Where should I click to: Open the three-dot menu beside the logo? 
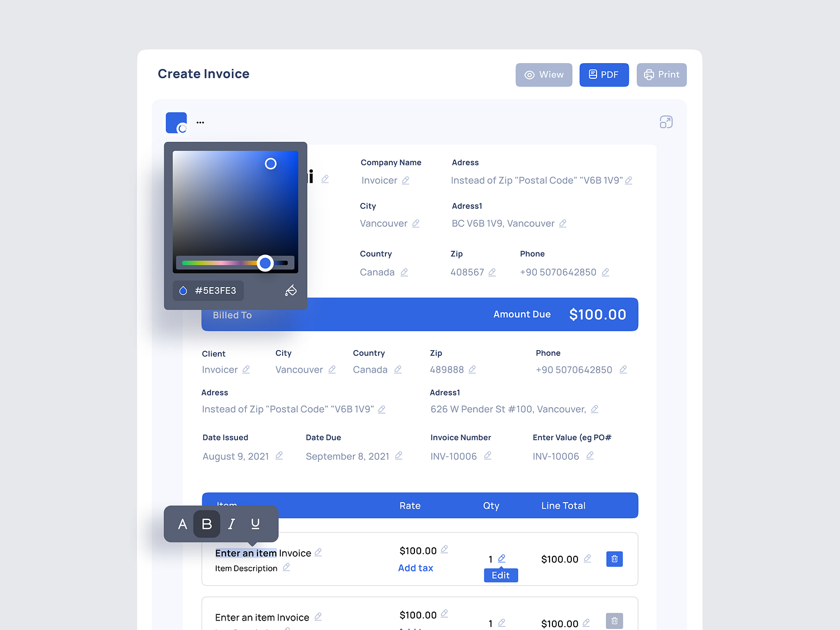pyautogui.click(x=200, y=122)
